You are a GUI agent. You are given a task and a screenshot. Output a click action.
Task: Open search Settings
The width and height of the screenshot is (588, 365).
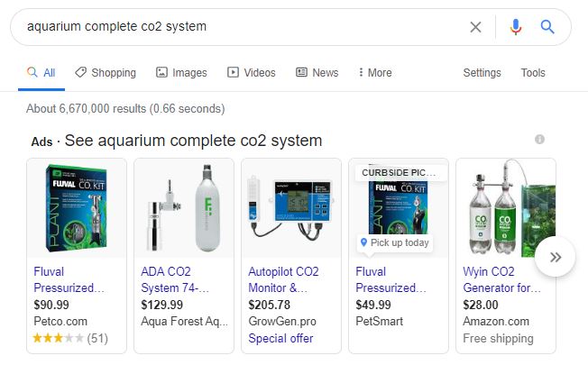[482, 73]
